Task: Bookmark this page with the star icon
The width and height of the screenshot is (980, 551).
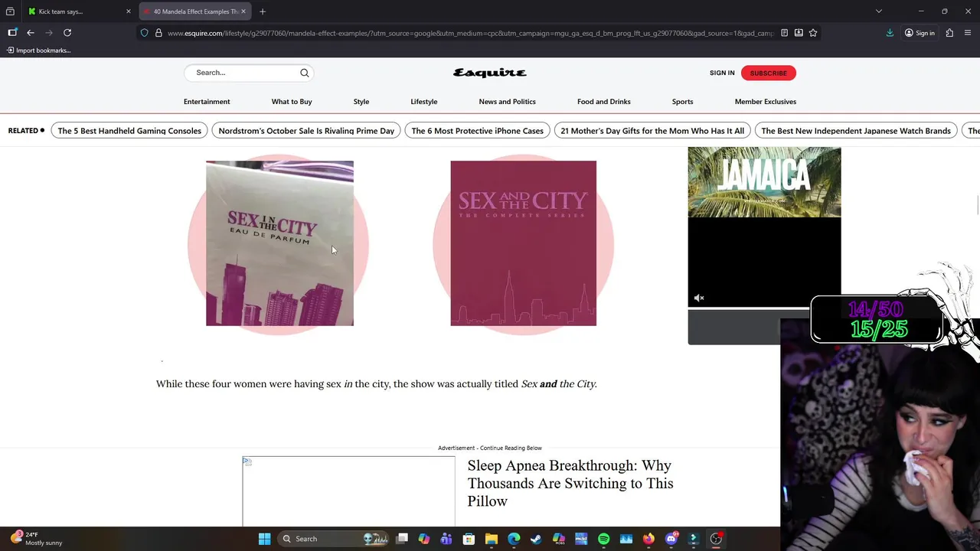Action: pos(813,33)
